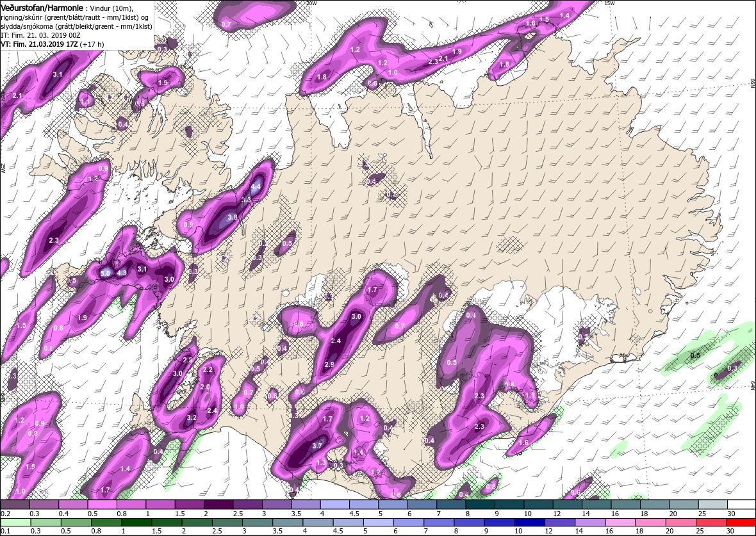Click the pale green swatch above lower-row 0.1
756x536 pixels.
15,523
